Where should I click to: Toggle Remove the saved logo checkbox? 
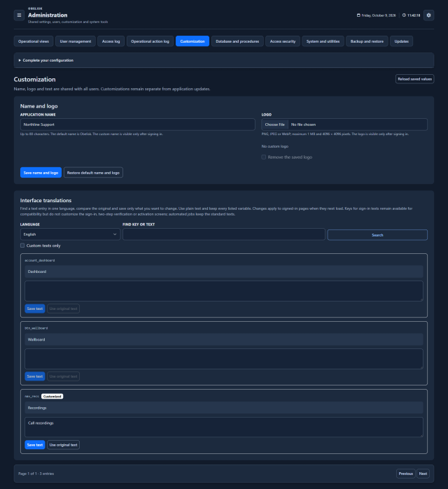(264, 157)
